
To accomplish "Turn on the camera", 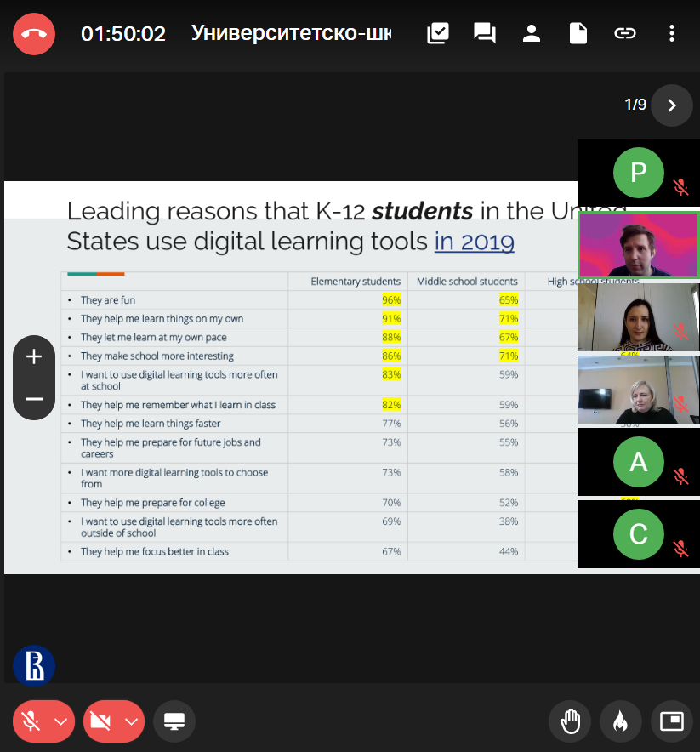I will [x=101, y=721].
